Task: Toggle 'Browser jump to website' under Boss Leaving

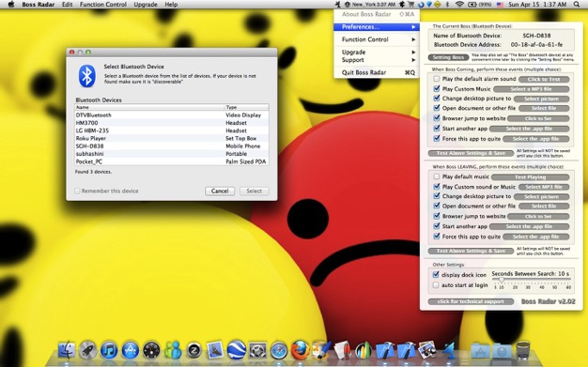Action: coord(436,216)
